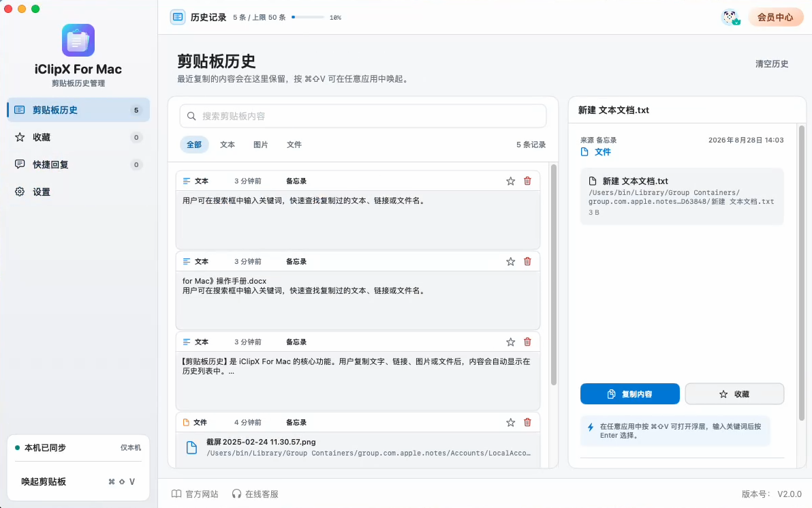Open 收藏 in the sidebar

pos(78,137)
